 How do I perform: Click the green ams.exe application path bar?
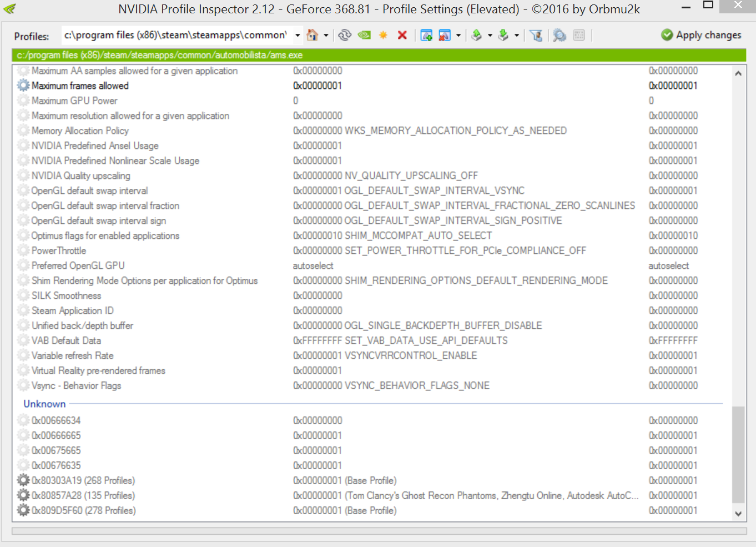(x=379, y=55)
